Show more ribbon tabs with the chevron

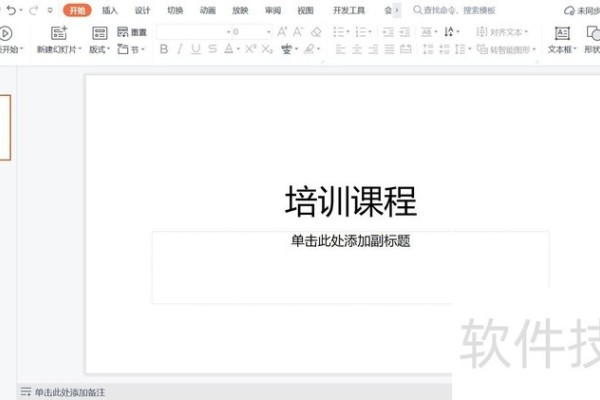397,10
